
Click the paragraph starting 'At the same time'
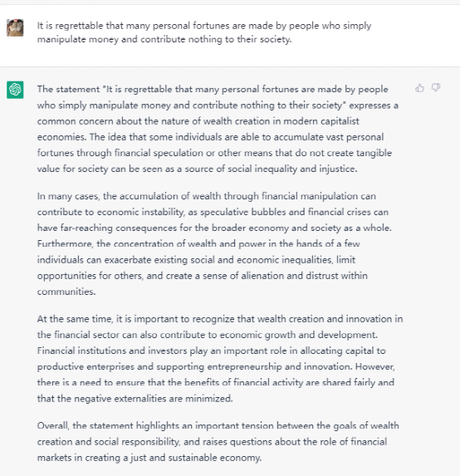pyautogui.click(x=220, y=358)
